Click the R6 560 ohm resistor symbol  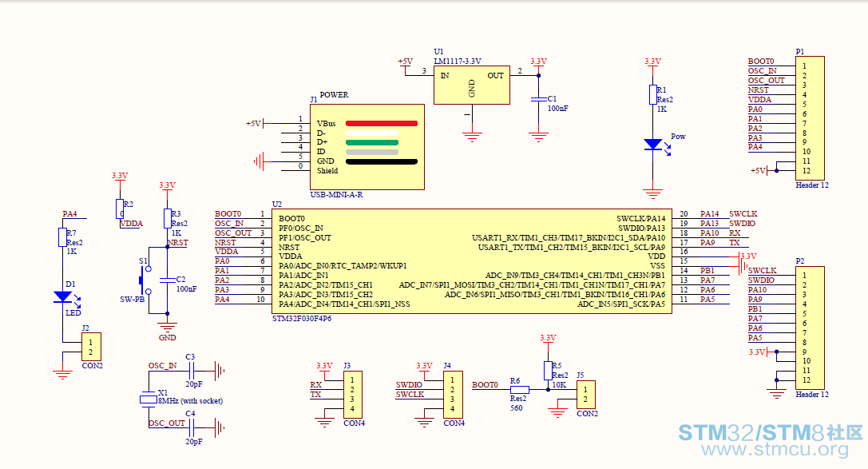point(519,390)
